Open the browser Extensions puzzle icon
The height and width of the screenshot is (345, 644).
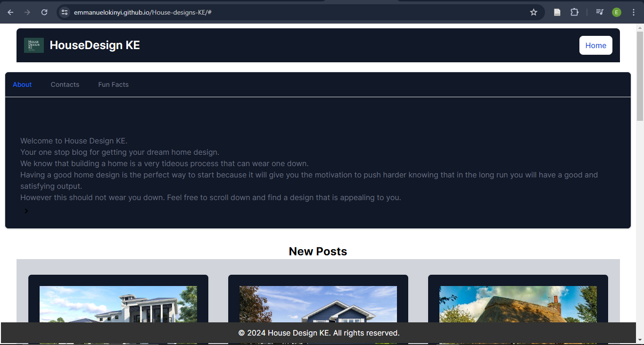click(574, 12)
